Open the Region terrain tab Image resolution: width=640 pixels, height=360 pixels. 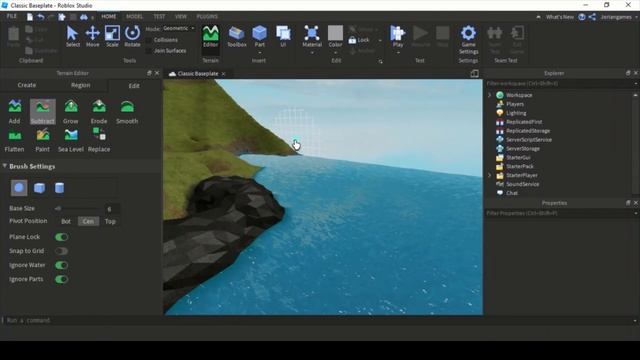(x=80, y=85)
